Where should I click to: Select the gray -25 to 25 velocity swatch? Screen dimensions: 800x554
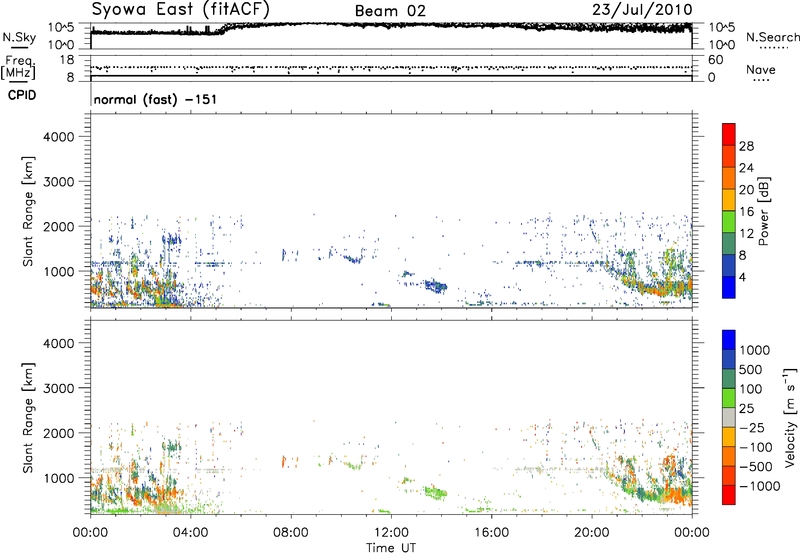(x=729, y=418)
